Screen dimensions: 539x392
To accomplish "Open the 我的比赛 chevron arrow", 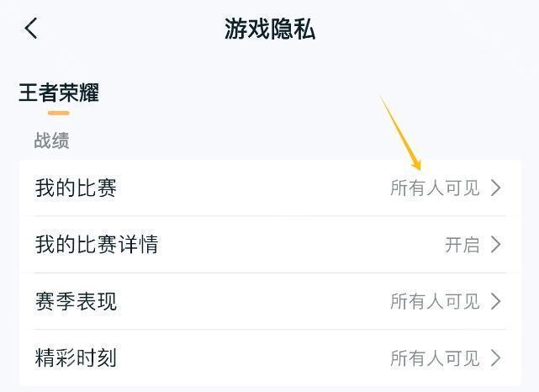I will 496,188.
